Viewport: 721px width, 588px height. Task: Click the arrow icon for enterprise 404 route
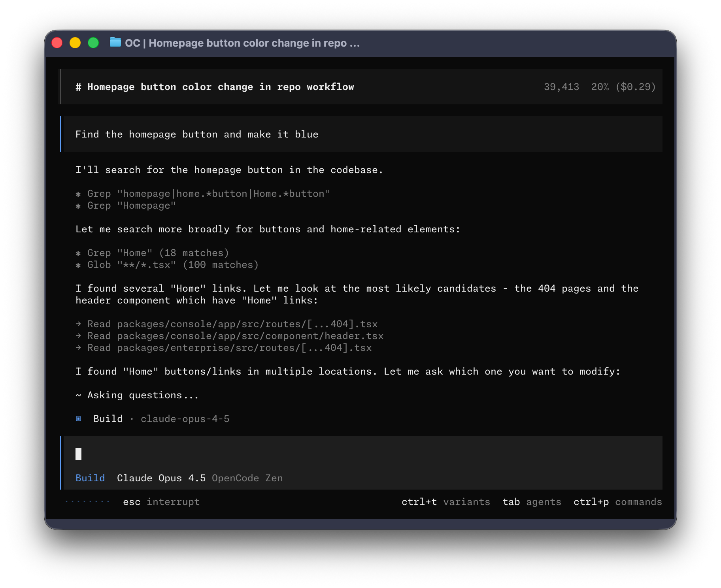point(78,347)
